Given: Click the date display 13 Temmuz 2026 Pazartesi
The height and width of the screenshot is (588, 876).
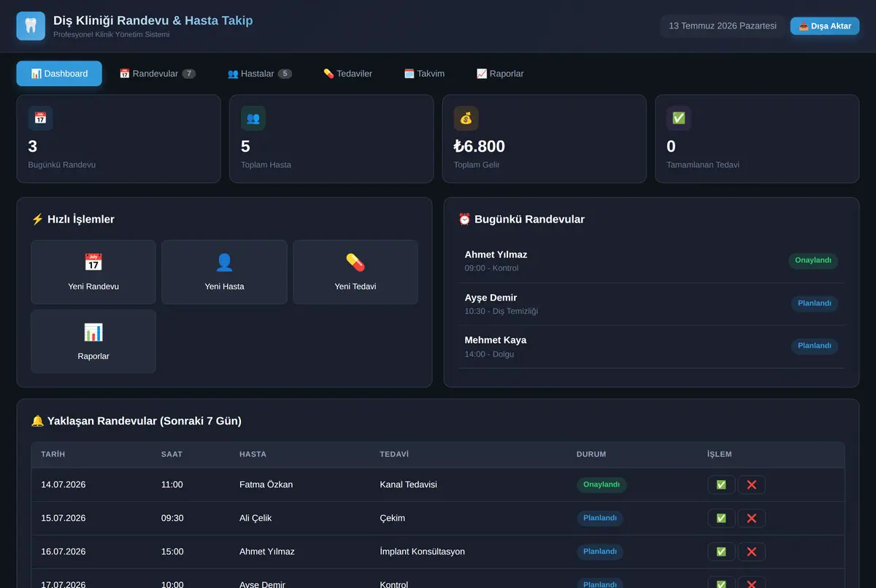Looking at the screenshot, I should (723, 26).
